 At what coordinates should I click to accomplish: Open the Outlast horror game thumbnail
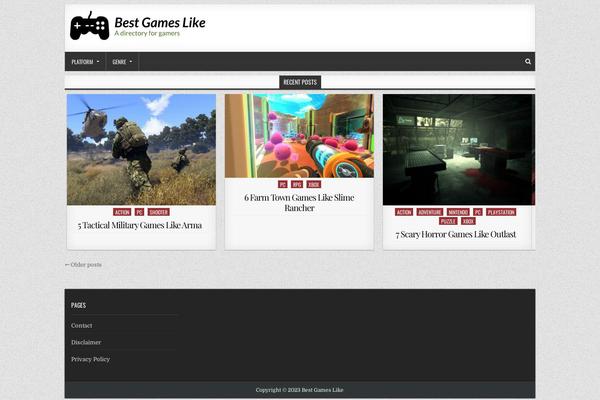[x=459, y=150]
